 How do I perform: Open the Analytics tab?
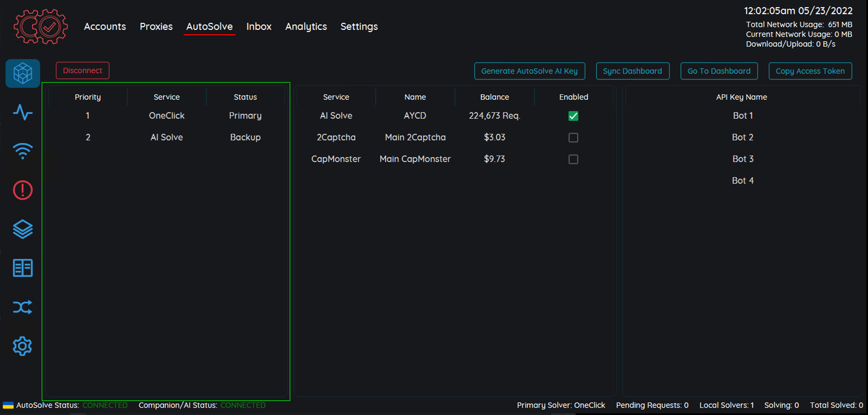(x=306, y=26)
